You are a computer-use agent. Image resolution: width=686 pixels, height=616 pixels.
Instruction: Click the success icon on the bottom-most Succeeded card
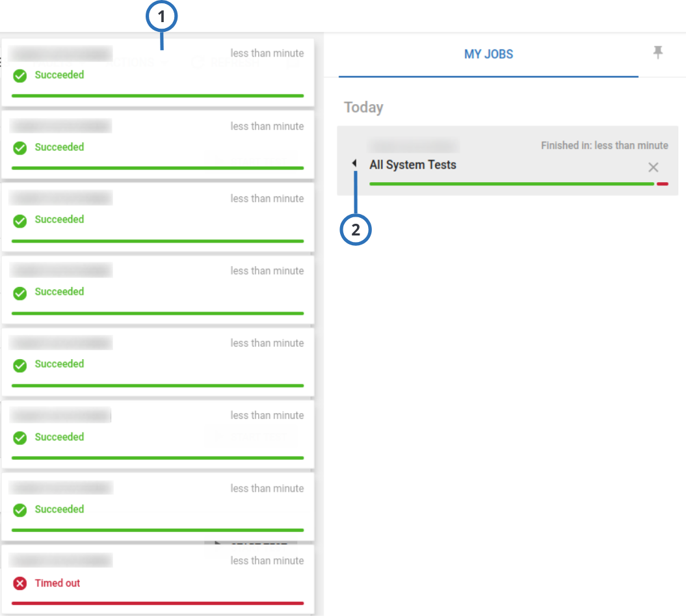coord(20,509)
